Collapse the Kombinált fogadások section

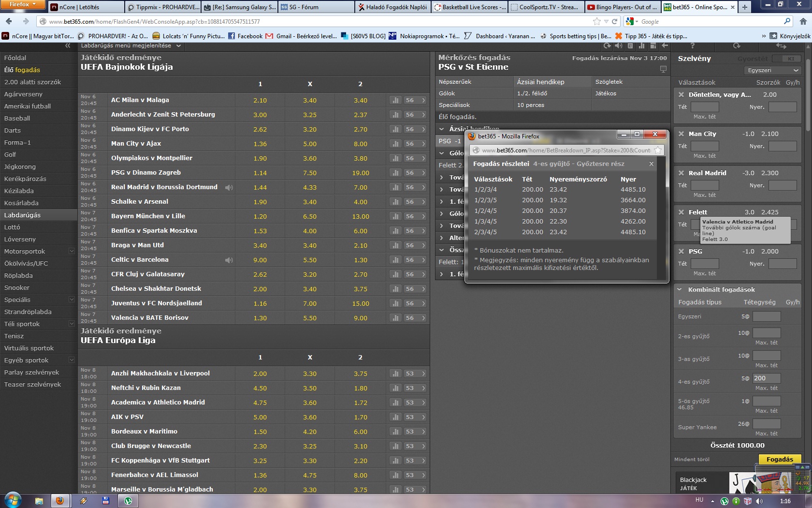[x=680, y=290]
